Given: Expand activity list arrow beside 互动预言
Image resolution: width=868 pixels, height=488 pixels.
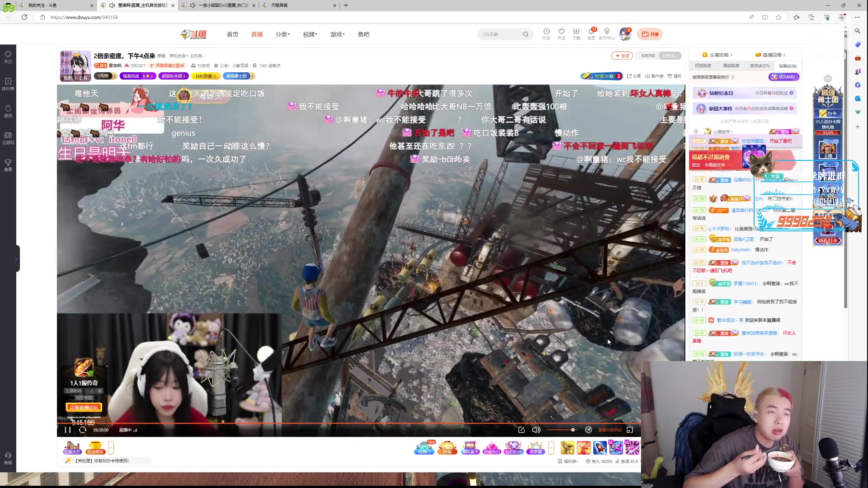Looking at the screenshot, I should [x=111, y=448].
